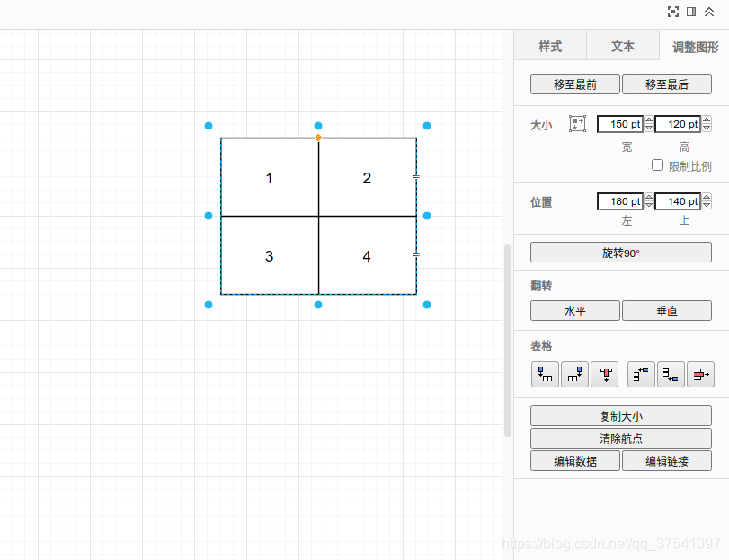The image size is (729, 560).
Task: Click the row-height handle beside cell 2
Action: tap(416, 176)
